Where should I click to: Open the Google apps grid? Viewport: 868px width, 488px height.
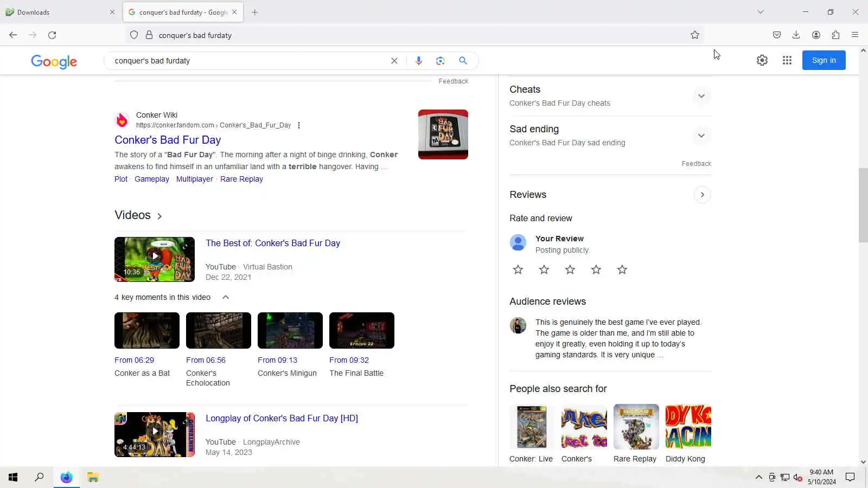pyautogui.click(x=787, y=61)
